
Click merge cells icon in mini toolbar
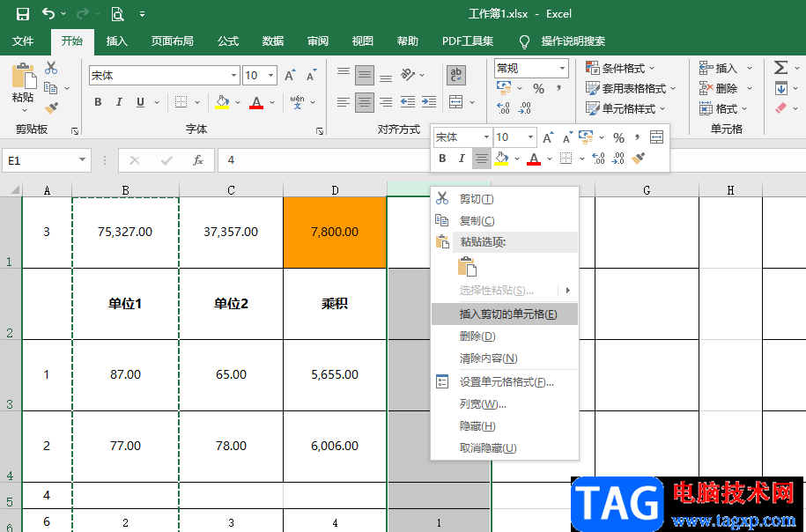656,137
